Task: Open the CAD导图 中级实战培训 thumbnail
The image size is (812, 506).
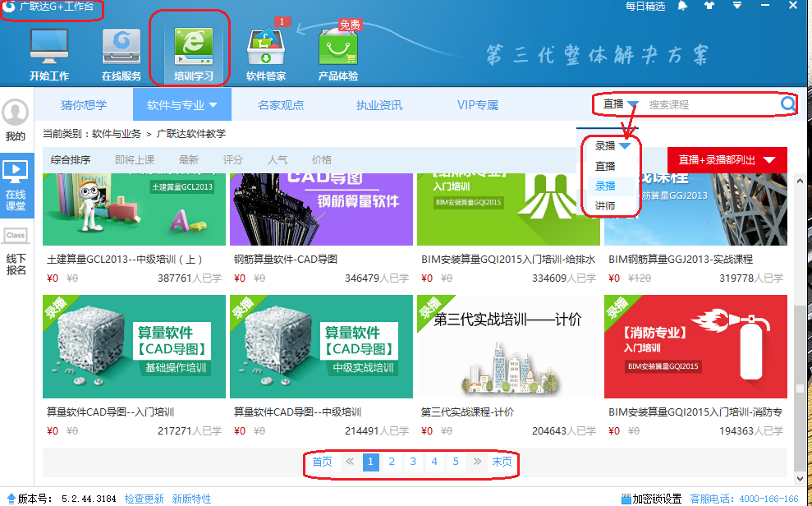Action: coord(321,347)
